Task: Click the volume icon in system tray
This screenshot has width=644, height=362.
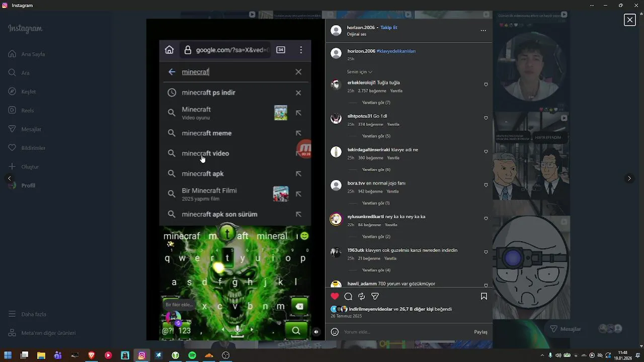Action: click(x=558, y=355)
